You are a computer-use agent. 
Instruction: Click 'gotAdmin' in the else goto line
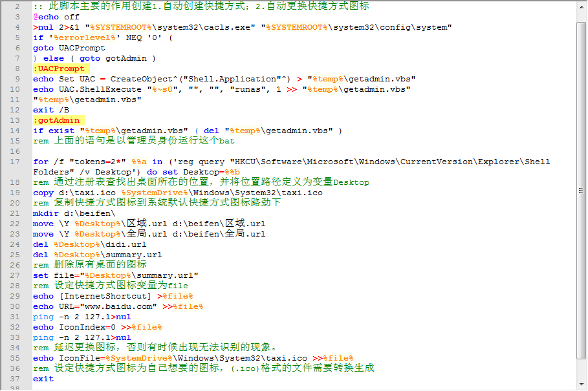[x=126, y=58]
